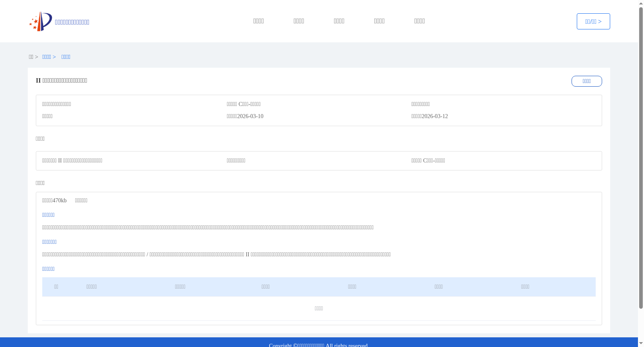Click the Copyright All rights reserved footer text

[318, 345]
